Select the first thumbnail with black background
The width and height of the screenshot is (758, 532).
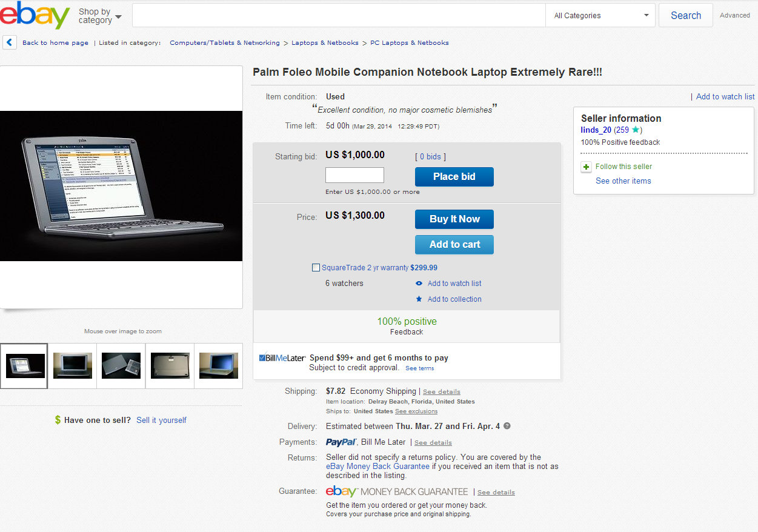point(24,366)
